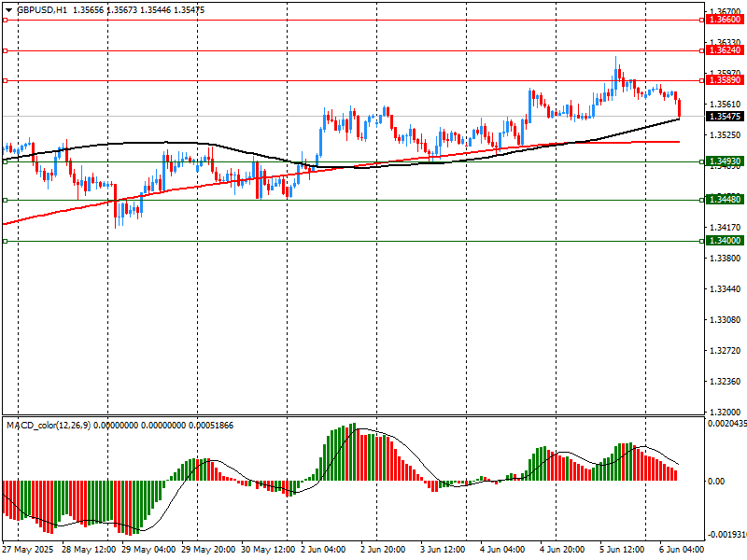Click the 5 Jun 12:00 time label
Viewport: 747px width, 560px height.
point(622,550)
